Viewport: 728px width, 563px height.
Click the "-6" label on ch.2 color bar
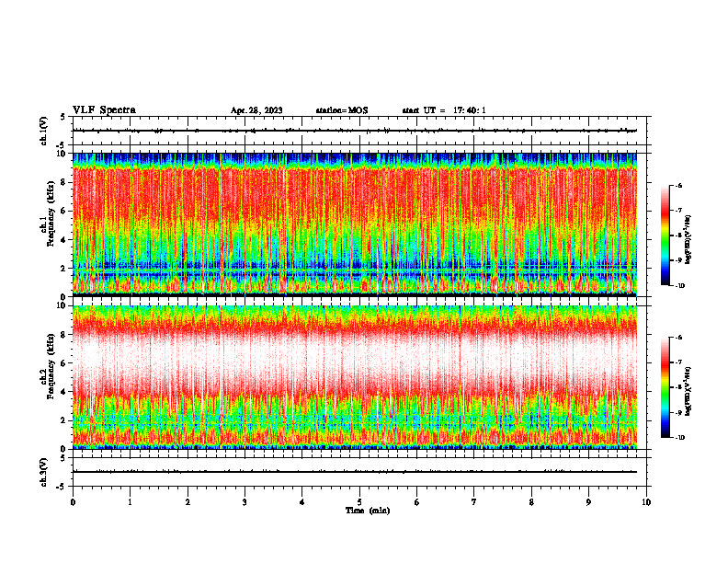coord(678,338)
